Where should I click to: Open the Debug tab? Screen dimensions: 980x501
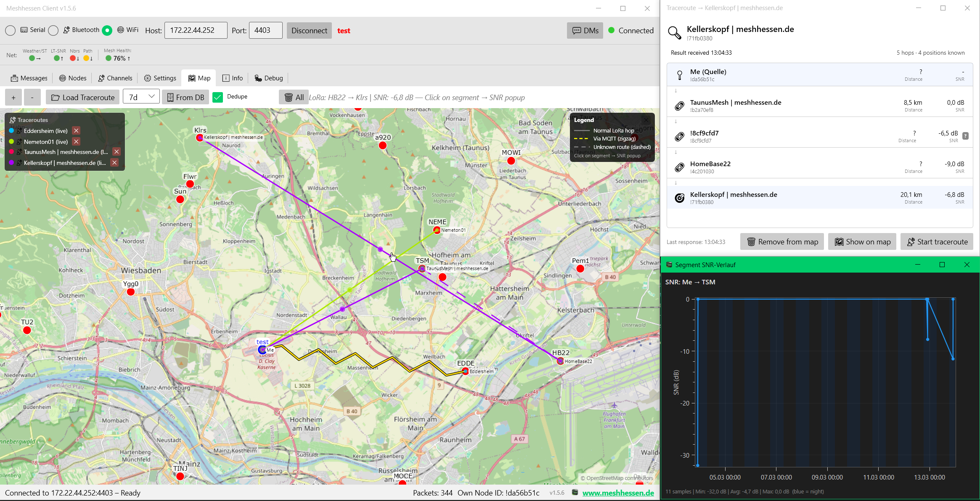(x=268, y=78)
